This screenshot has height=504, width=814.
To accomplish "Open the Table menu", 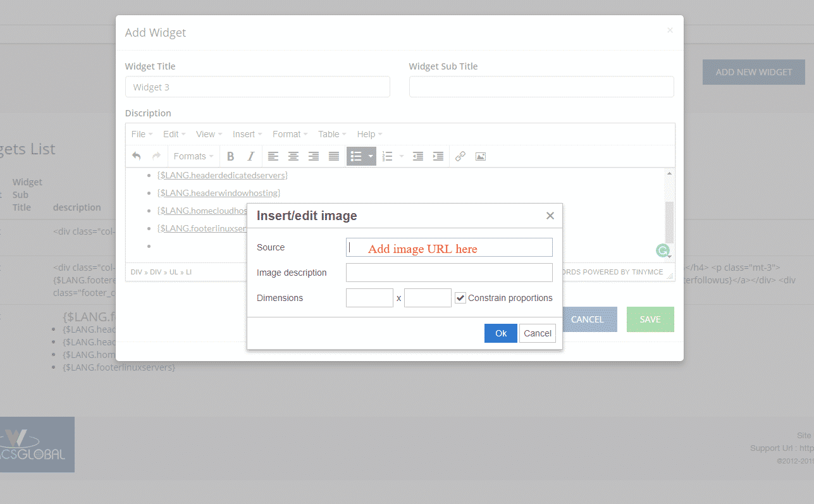I will [332, 134].
